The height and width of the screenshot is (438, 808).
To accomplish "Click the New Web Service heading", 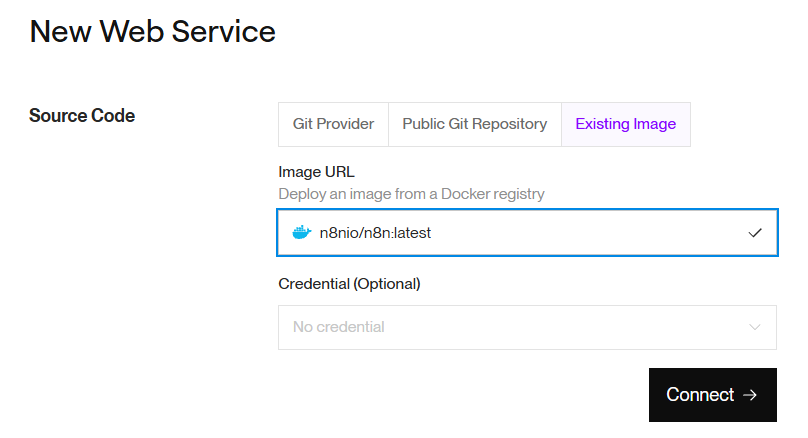I will click(x=152, y=31).
